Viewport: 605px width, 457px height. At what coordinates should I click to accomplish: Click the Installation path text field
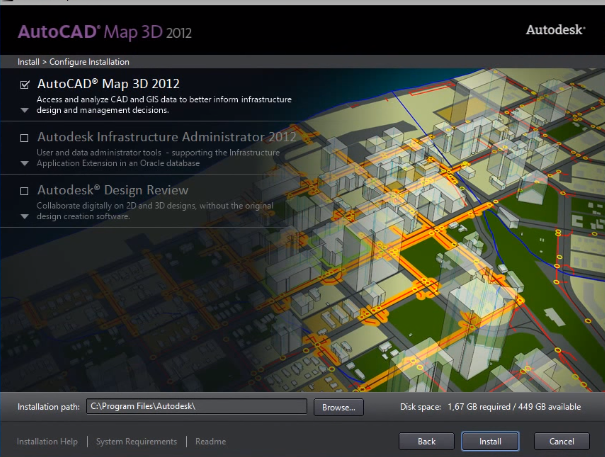196,406
